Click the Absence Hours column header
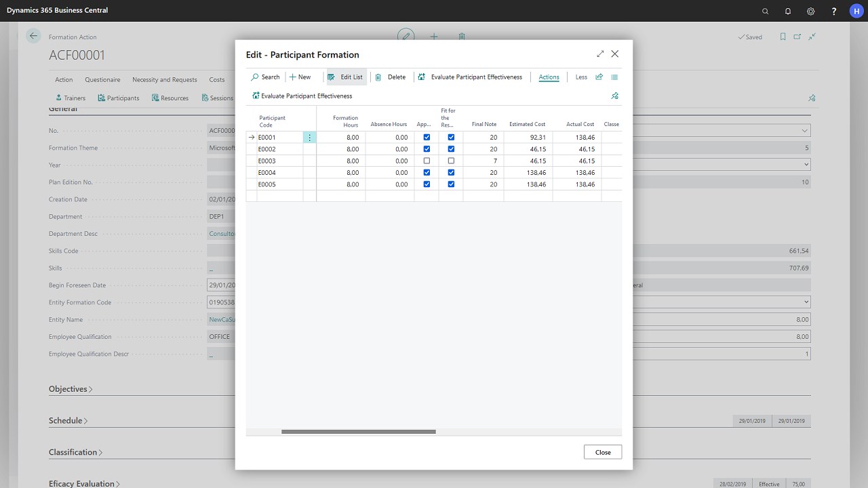 [389, 125]
